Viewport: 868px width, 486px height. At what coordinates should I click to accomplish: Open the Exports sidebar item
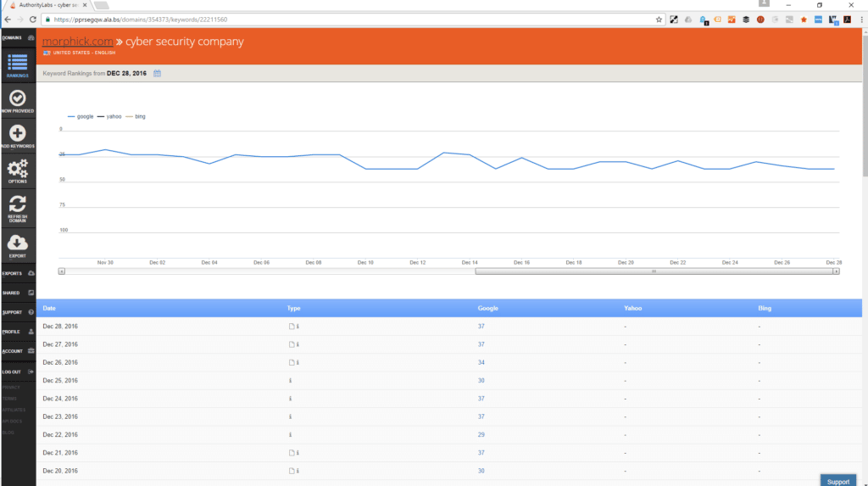click(x=18, y=273)
